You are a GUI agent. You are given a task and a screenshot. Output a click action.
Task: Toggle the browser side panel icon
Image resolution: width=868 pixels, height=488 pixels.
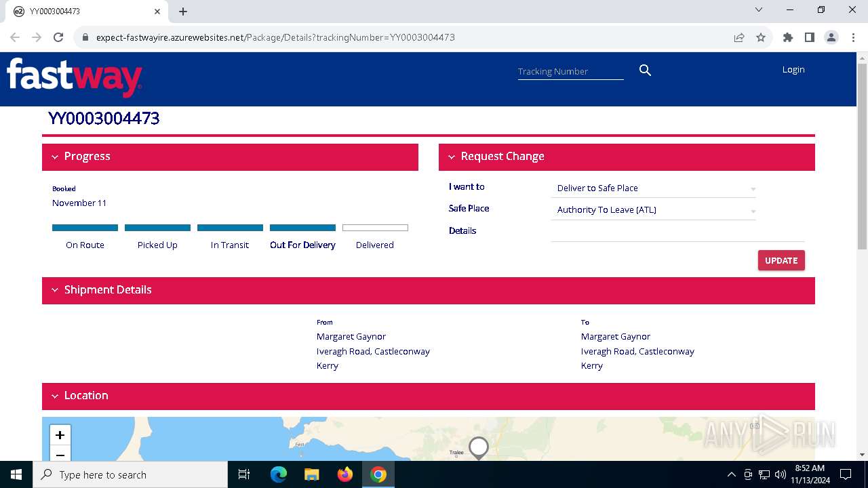click(810, 37)
